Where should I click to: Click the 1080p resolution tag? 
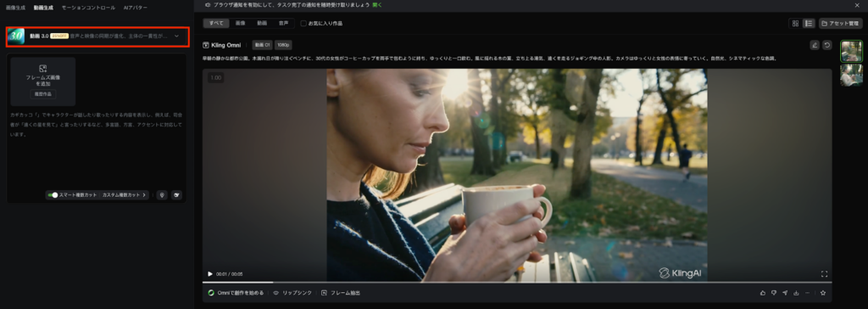(x=283, y=45)
